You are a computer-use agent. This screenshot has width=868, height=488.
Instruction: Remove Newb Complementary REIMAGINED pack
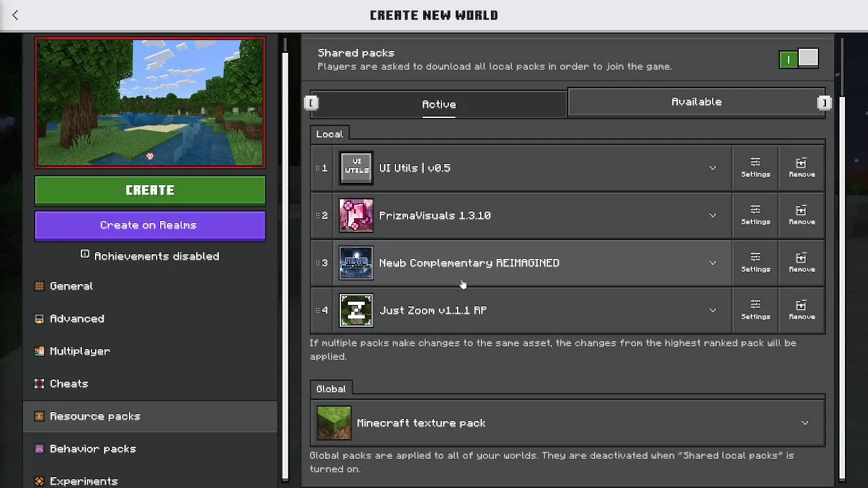coord(802,263)
